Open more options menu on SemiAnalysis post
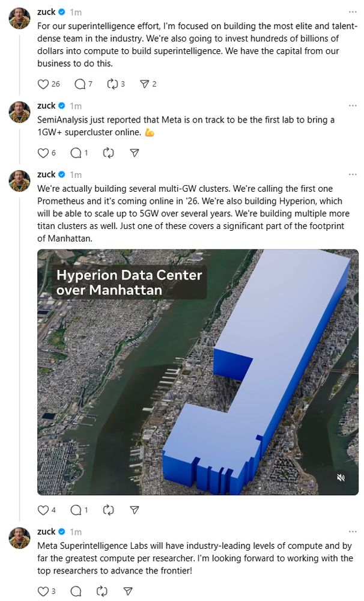The width and height of the screenshot is (364, 601). 353,105
